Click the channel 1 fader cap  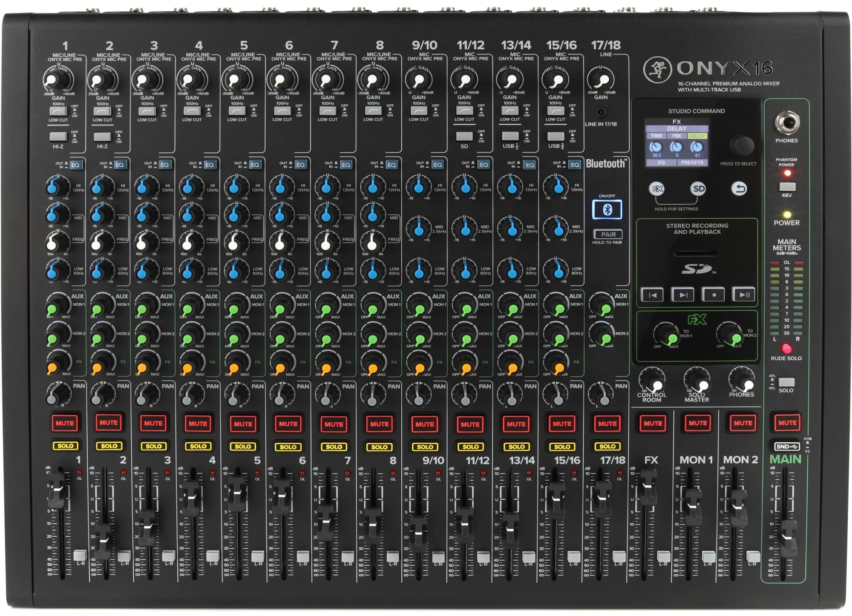pyautogui.click(x=56, y=491)
